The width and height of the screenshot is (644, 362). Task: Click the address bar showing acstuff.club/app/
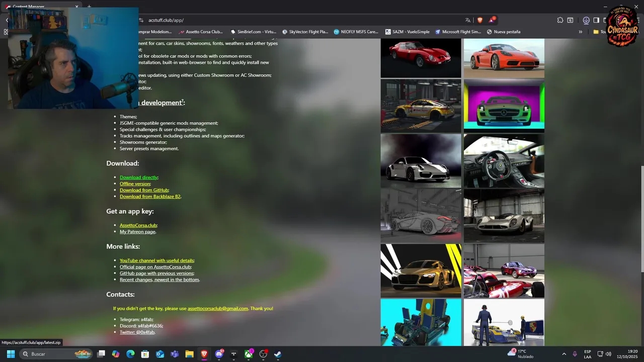(x=302, y=20)
